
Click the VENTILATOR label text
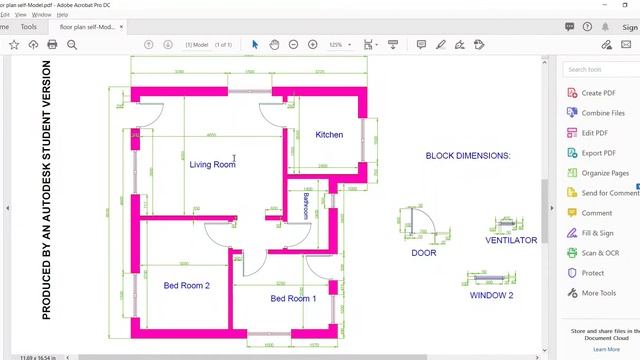(511, 240)
